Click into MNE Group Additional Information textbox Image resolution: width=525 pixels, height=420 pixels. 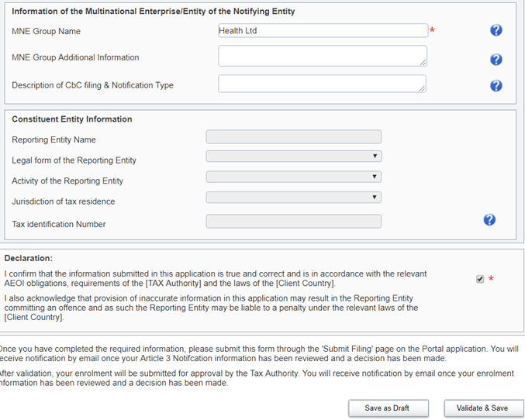[321, 56]
